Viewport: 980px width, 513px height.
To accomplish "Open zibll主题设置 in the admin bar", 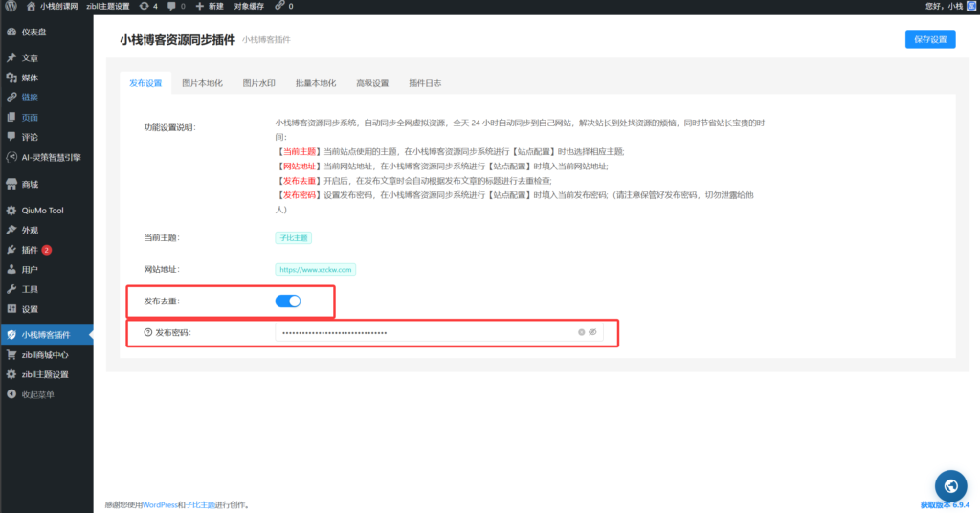I will coord(108,7).
